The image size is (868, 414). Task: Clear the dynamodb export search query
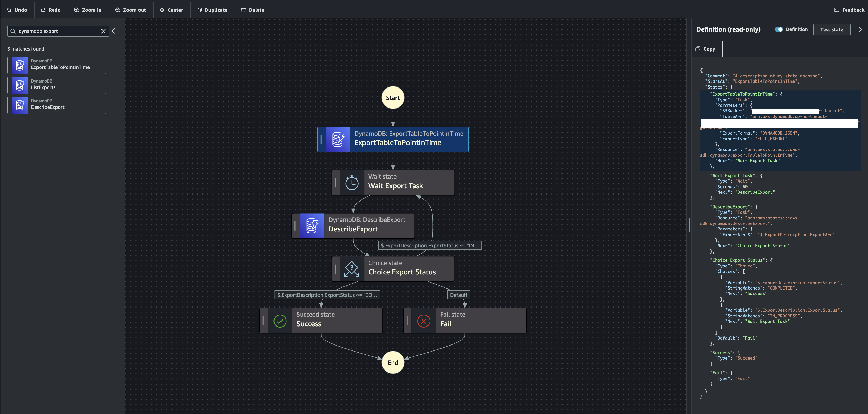pyautogui.click(x=103, y=31)
